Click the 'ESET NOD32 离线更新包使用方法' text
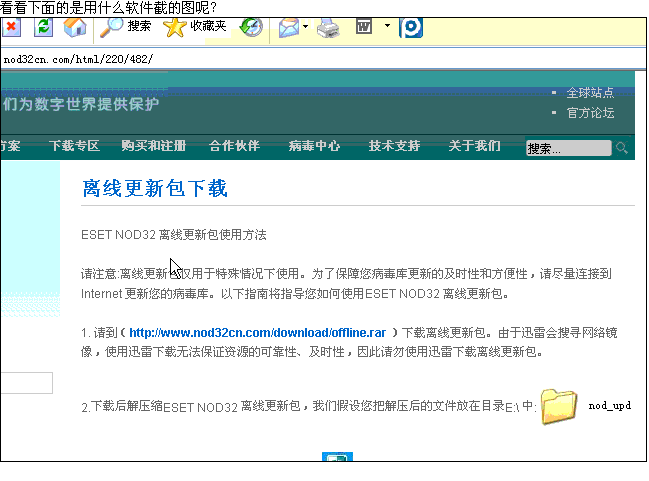Viewport: 649px width, 481px height. point(174,235)
